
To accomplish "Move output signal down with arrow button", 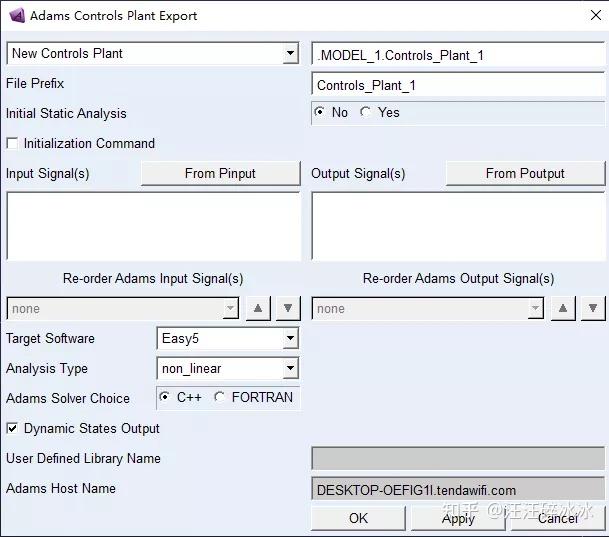I will (x=593, y=309).
